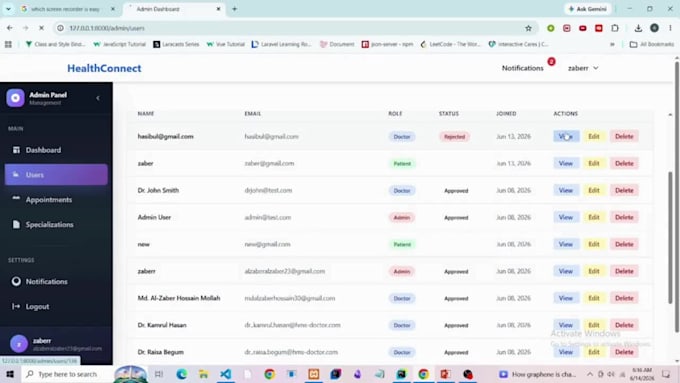Edit Dr. Raisa Begum's record

(x=594, y=352)
